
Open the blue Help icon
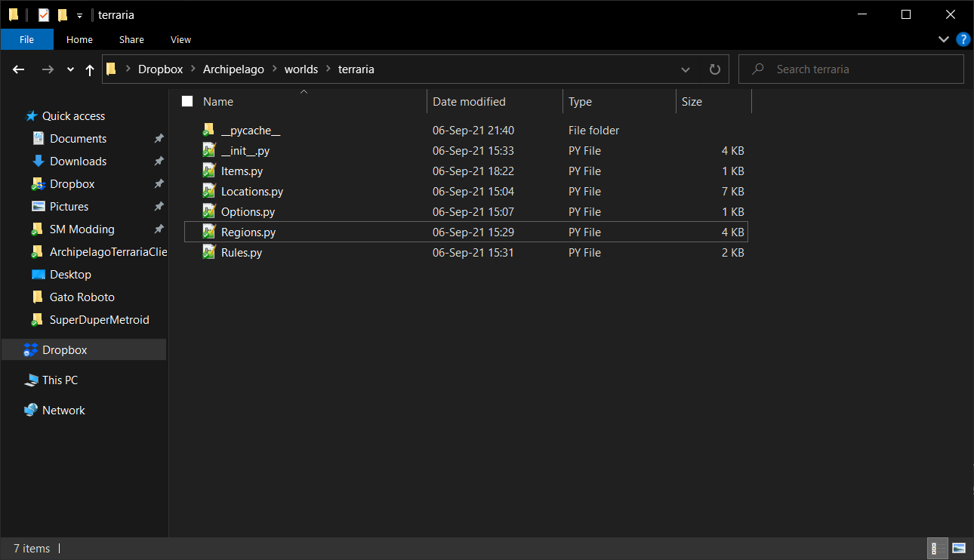(x=963, y=39)
